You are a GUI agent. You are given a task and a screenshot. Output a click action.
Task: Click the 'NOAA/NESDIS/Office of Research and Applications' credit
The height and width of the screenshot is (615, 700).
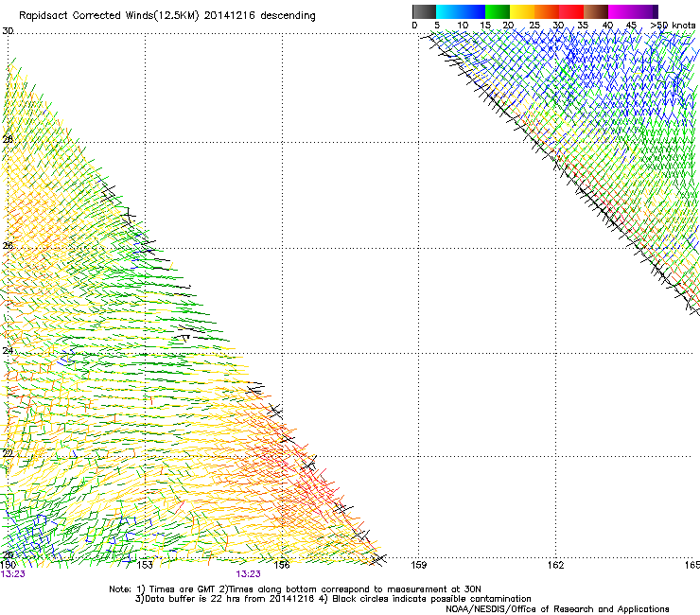tap(557, 609)
